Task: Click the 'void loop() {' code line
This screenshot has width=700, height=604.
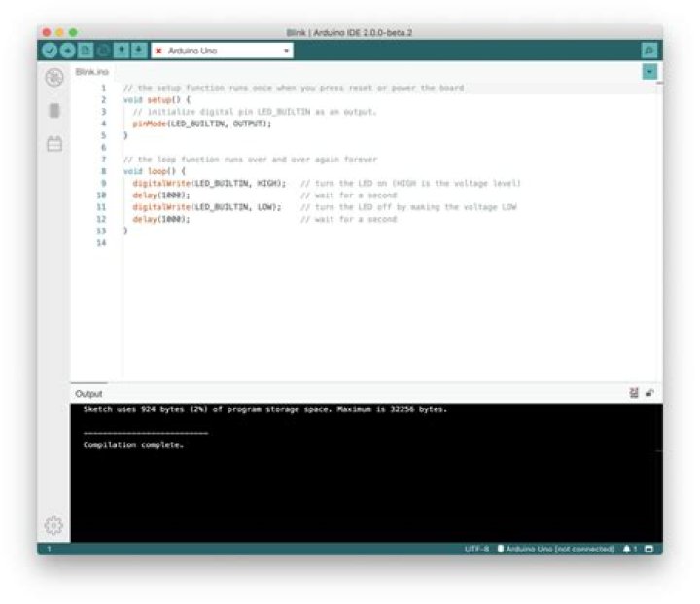Action: pos(155,171)
